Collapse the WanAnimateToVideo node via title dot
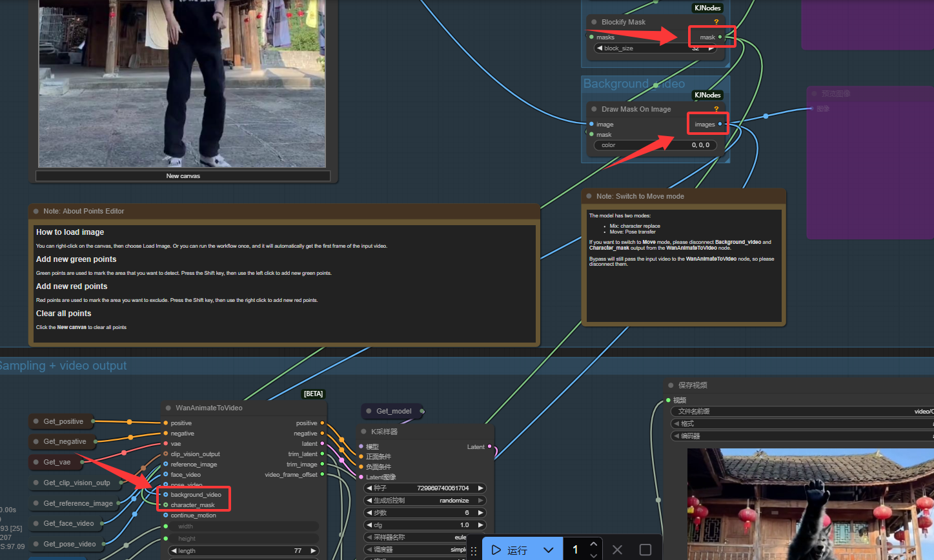The height and width of the screenshot is (560, 934). pos(168,408)
